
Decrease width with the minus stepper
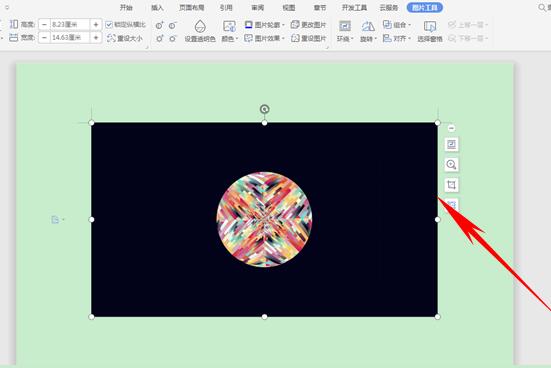click(x=44, y=38)
